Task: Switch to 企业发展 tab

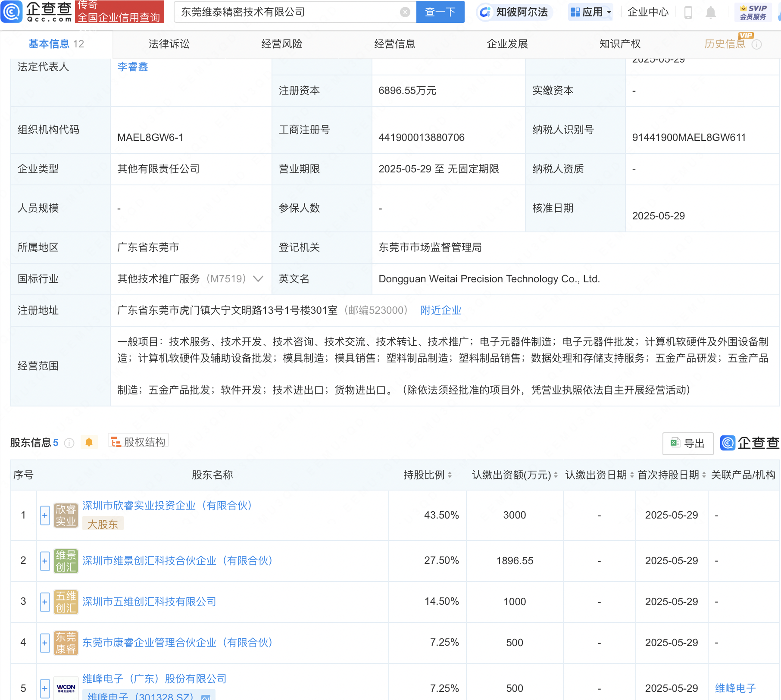Action: click(507, 44)
